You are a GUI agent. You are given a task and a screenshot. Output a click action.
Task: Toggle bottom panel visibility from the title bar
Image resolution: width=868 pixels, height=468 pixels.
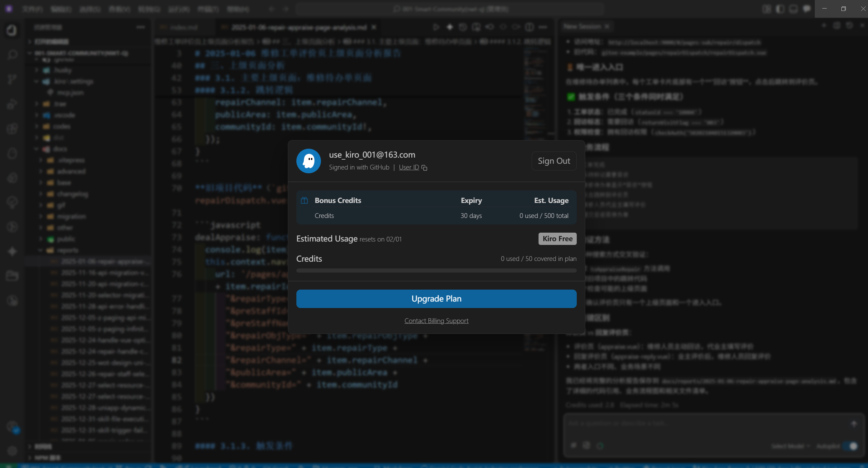tap(793, 9)
